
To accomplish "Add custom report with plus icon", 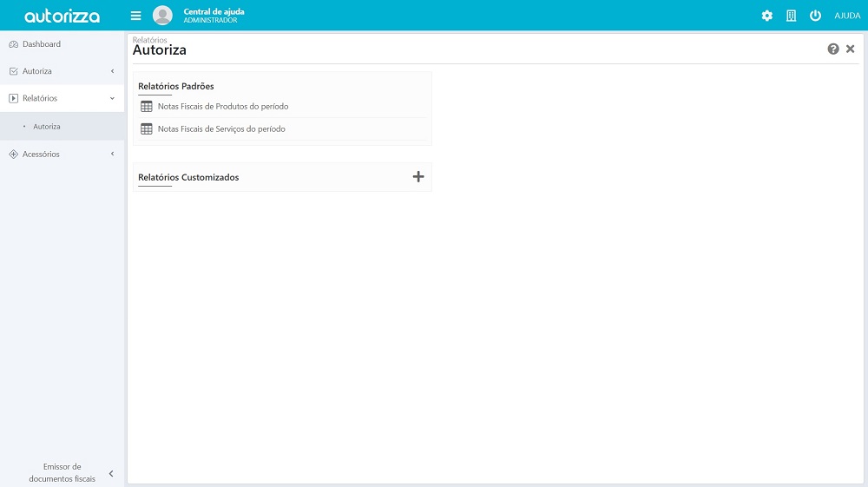I will click(x=418, y=176).
